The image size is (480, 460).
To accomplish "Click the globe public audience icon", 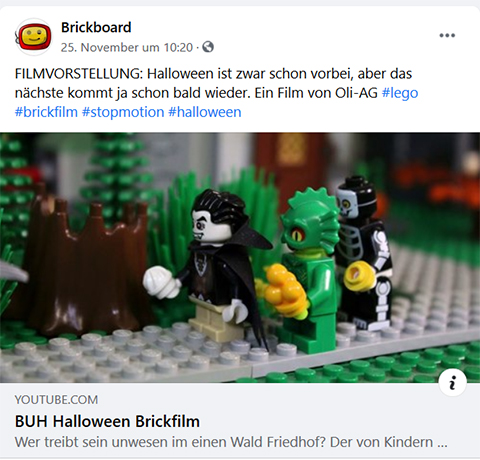I will coord(208,47).
